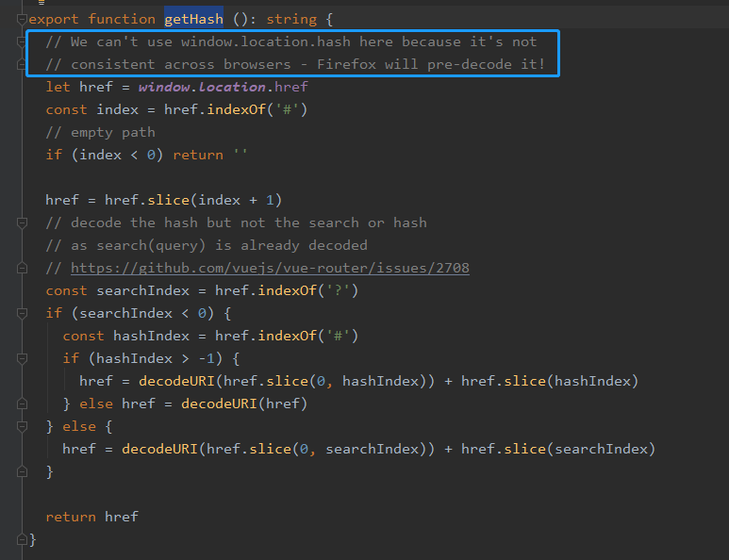Click fold end marker after searchIndex else block

[x=22, y=472]
